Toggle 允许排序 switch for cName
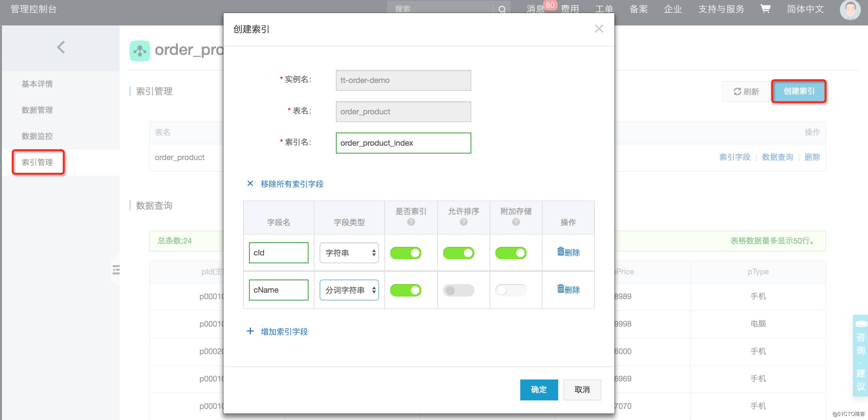The image size is (868, 420). (x=458, y=290)
